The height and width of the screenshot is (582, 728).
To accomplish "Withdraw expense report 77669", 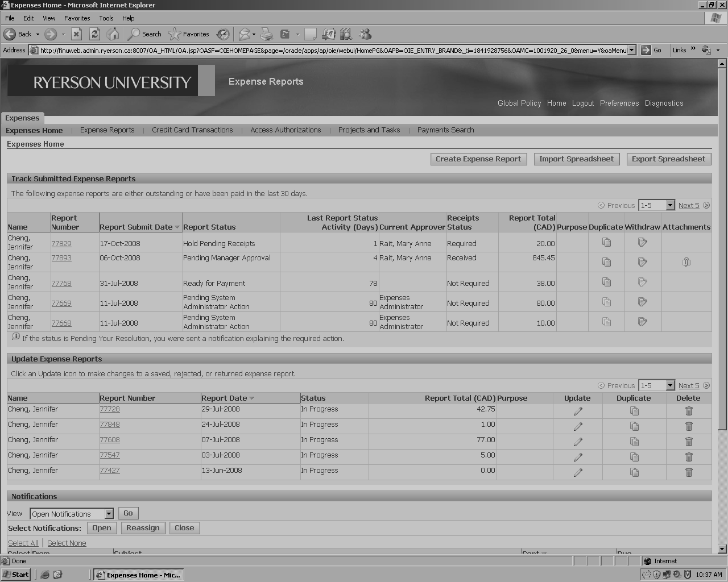I will (x=643, y=302).
